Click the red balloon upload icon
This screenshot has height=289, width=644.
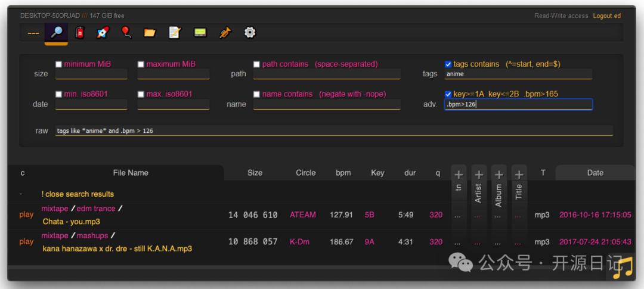126,33
